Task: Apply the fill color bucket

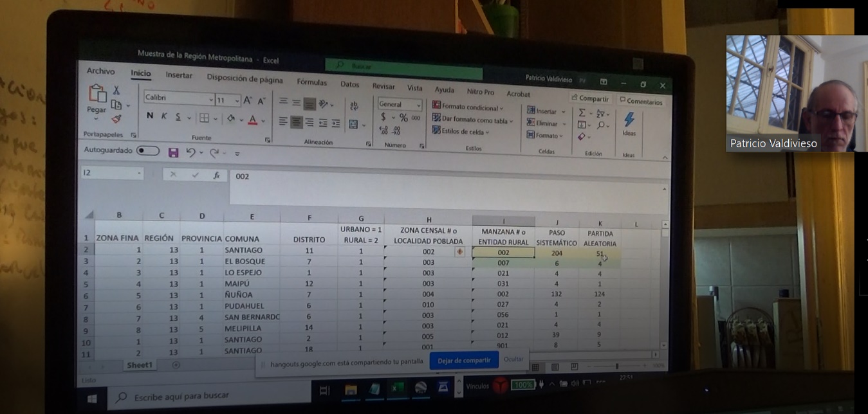Action: [x=230, y=119]
